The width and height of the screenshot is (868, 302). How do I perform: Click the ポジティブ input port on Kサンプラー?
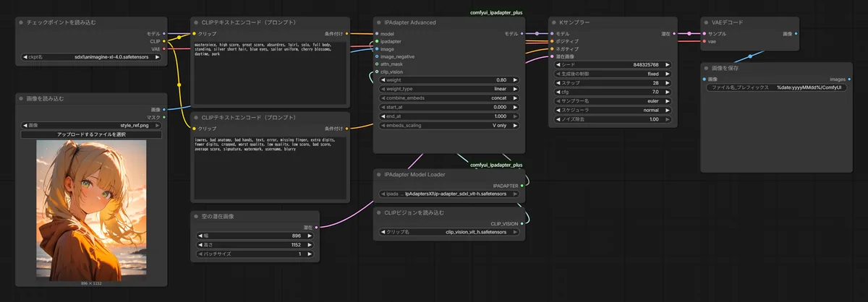click(551, 41)
